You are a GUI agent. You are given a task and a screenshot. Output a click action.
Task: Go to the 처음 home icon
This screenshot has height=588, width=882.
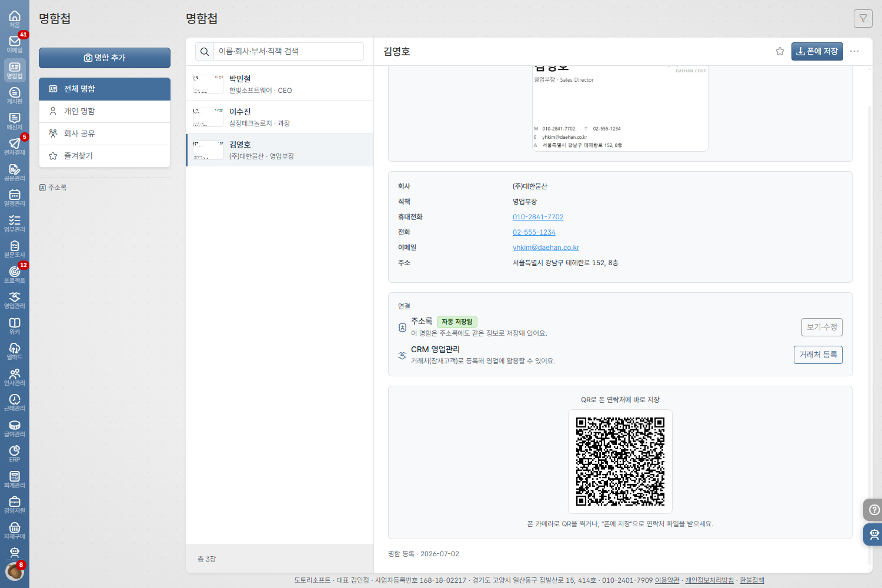click(x=15, y=19)
